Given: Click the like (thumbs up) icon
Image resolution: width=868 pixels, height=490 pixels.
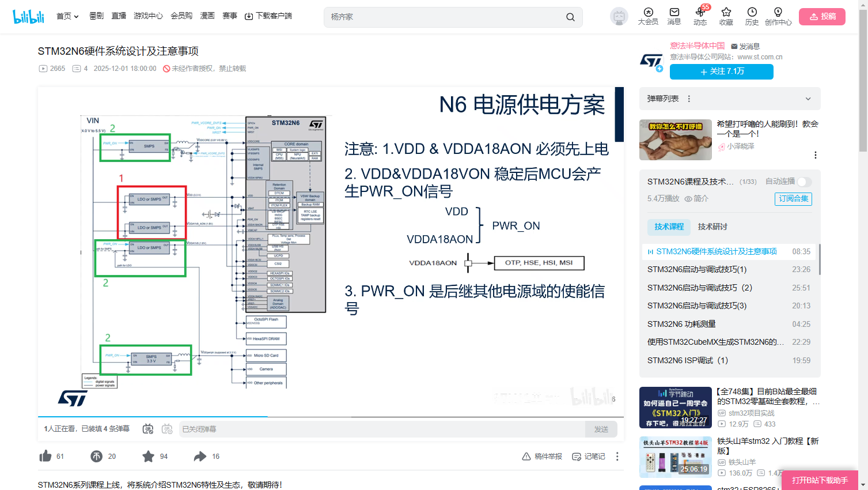Looking at the screenshot, I should [x=46, y=457].
